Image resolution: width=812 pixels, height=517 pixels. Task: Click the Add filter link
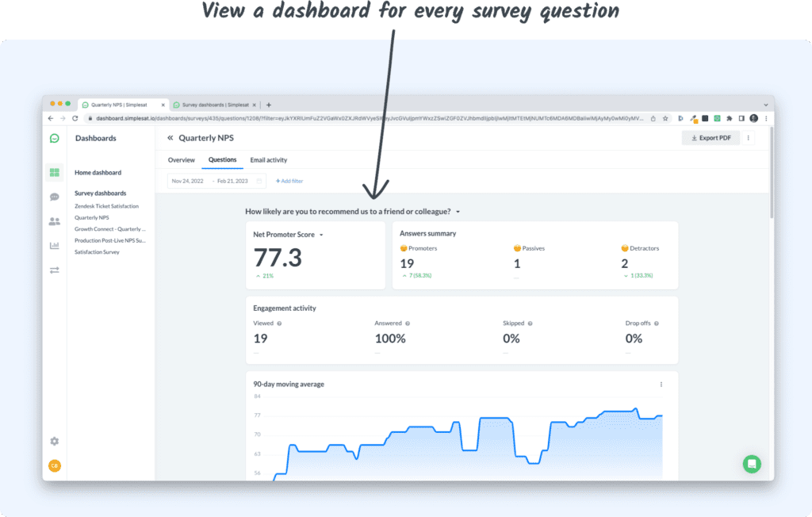[x=289, y=181]
